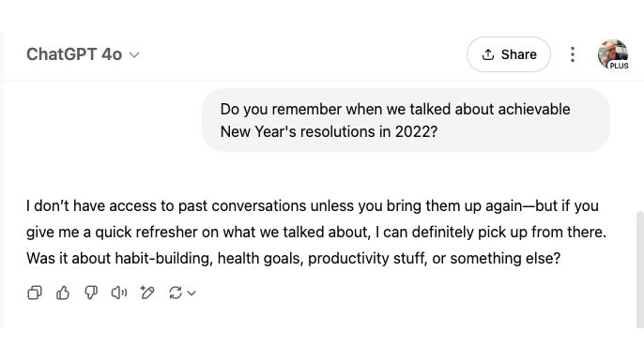Click the conversation scrollbar on the right

pos(640,269)
